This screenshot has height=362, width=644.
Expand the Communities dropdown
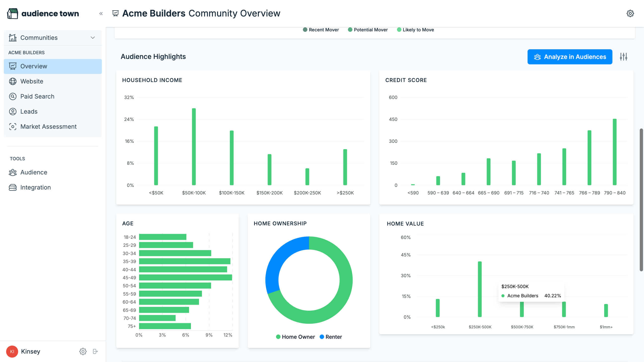(x=39, y=38)
